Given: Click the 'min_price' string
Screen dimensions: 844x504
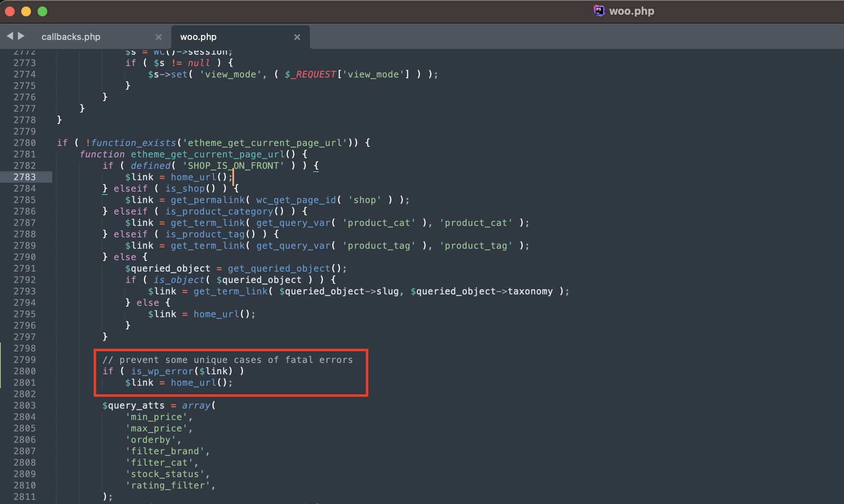Looking at the screenshot, I should (x=156, y=417).
